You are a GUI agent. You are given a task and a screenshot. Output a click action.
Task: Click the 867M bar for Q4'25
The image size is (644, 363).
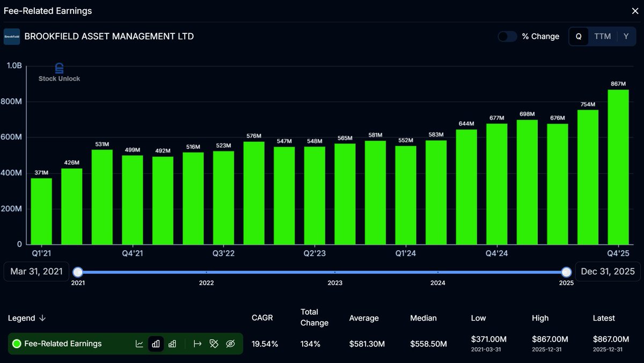[618, 168]
